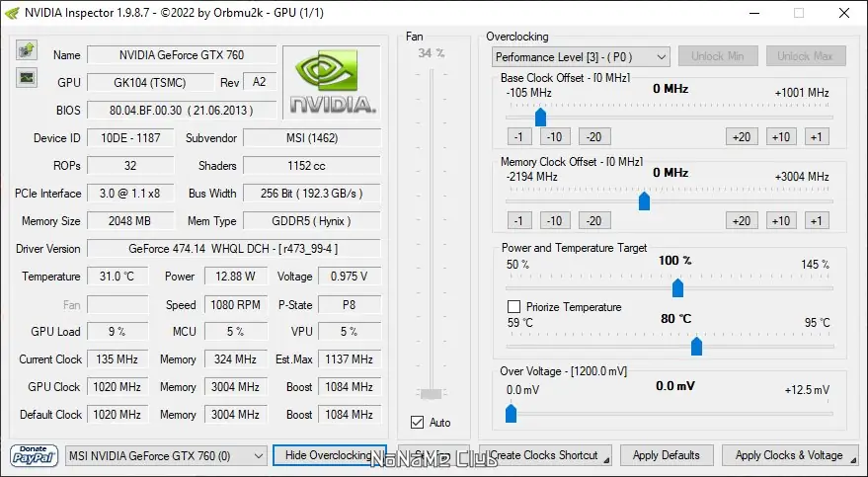Click Apply Clocks & Voltage

(789, 455)
